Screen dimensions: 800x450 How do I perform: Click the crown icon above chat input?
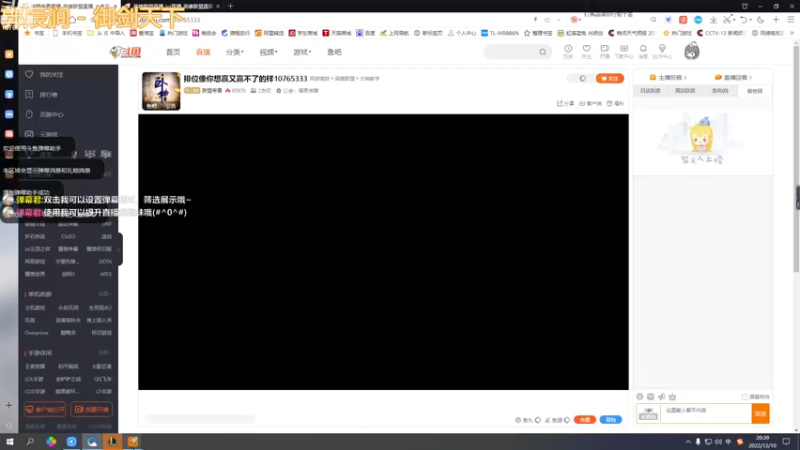672,396
